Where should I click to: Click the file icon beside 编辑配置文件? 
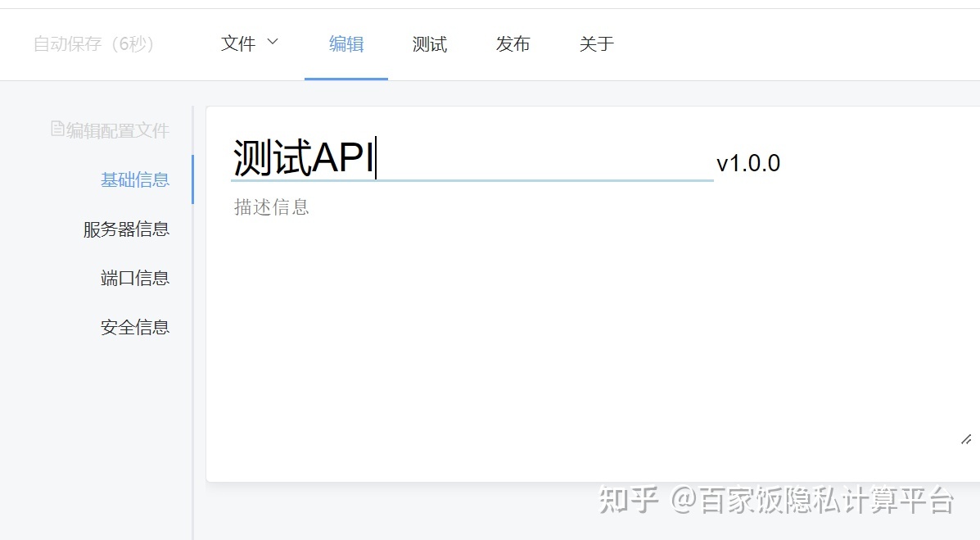coord(57,129)
